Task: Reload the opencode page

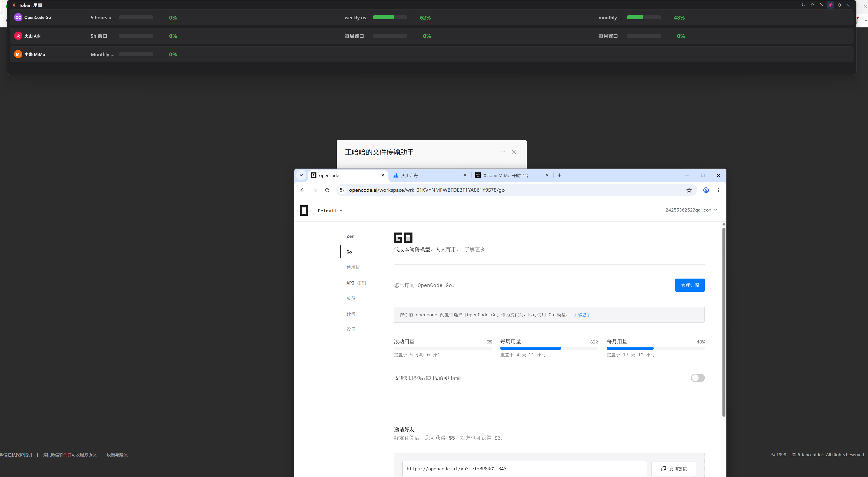Action: point(327,190)
